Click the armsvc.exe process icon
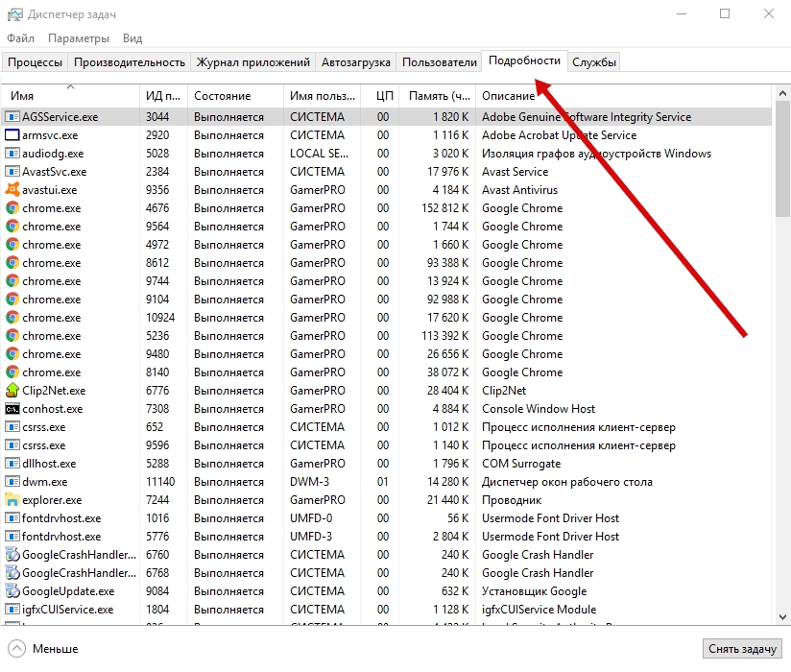The height and width of the screenshot is (672, 791). (x=12, y=135)
